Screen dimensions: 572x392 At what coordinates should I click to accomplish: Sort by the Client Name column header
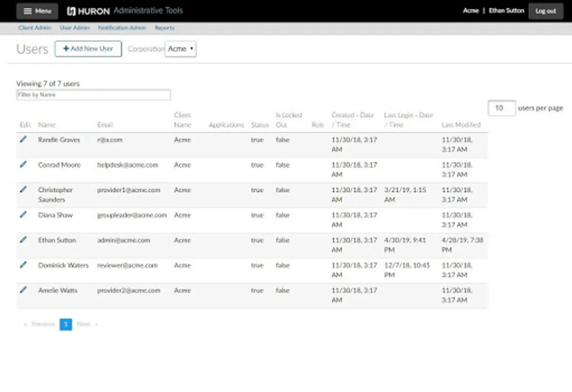[x=183, y=120]
